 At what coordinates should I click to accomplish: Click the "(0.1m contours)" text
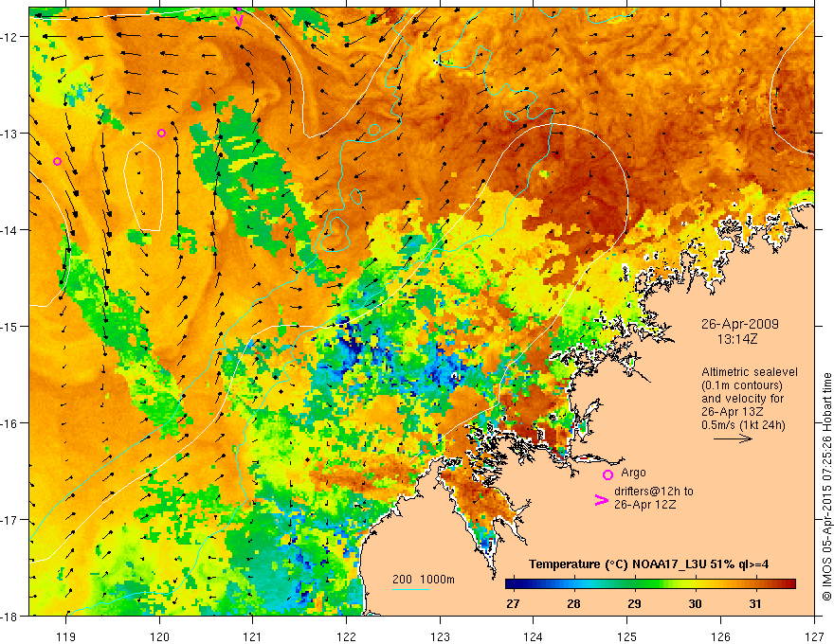coord(742,385)
